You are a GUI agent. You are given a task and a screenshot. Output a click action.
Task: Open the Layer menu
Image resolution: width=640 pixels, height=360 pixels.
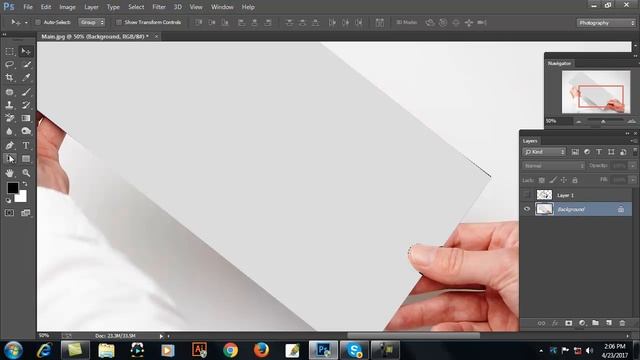[x=91, y=7]
